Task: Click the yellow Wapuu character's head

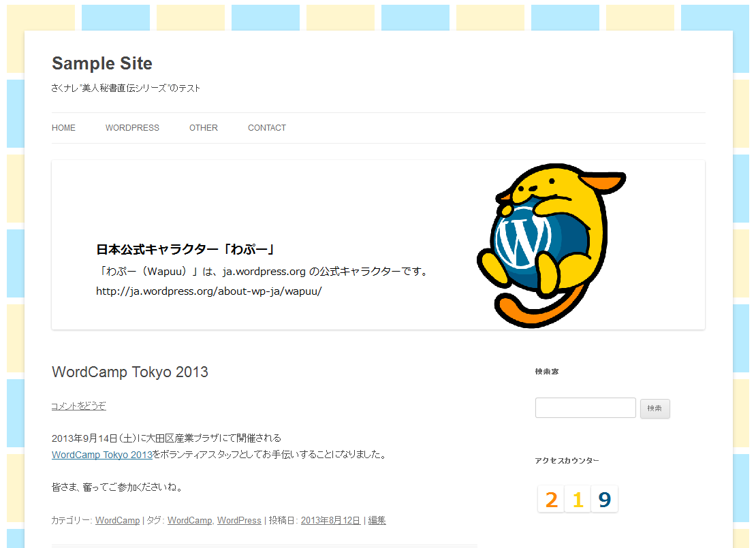Action: 545,187
